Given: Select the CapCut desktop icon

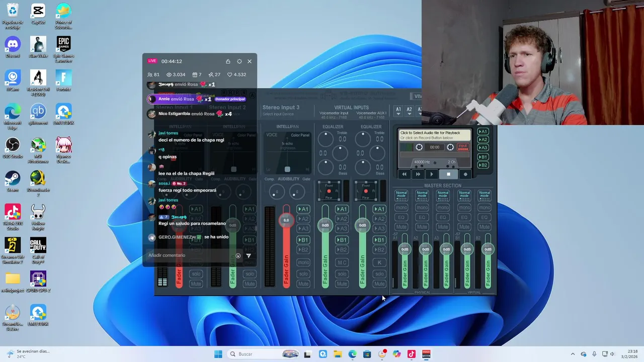Looking at the screenshot, I should click(x=38, y=14).
